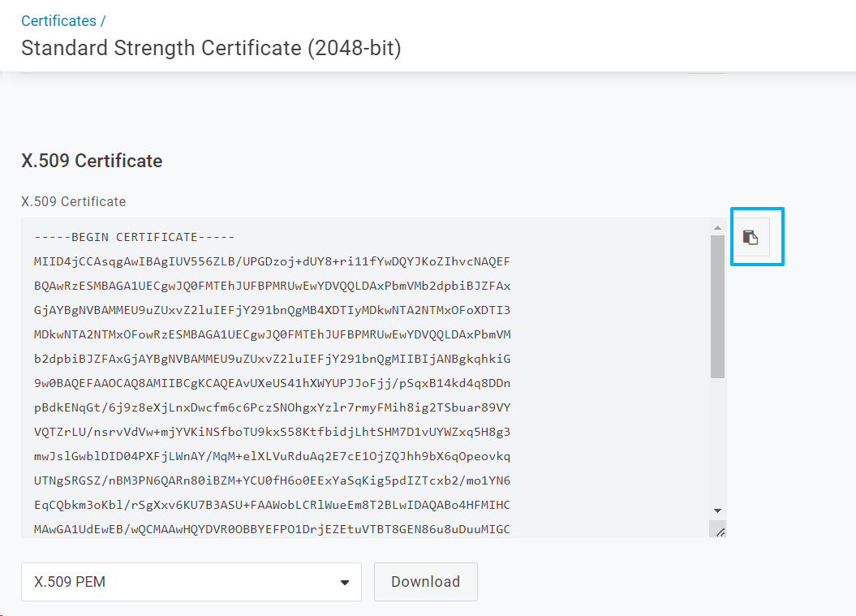
Task: Click the line starting with BQAwRzESMBAGA1UE
Action: (272, 286)
